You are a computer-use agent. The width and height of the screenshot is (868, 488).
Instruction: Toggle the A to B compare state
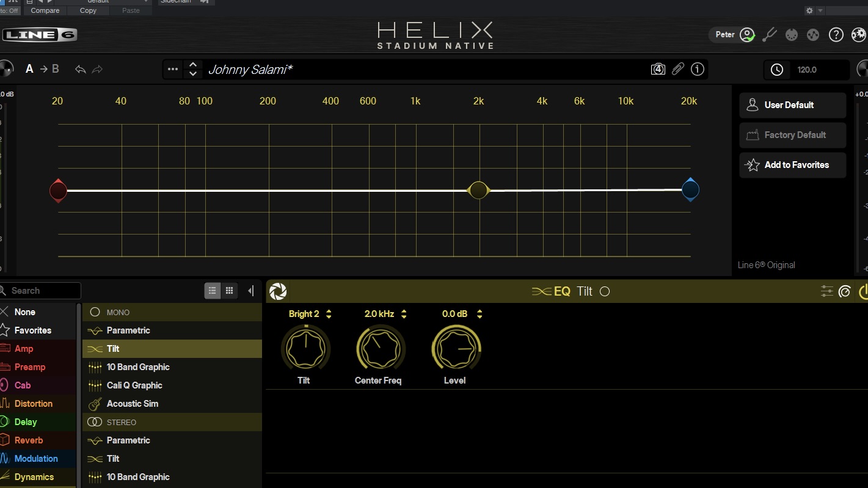tap(42, 69)
